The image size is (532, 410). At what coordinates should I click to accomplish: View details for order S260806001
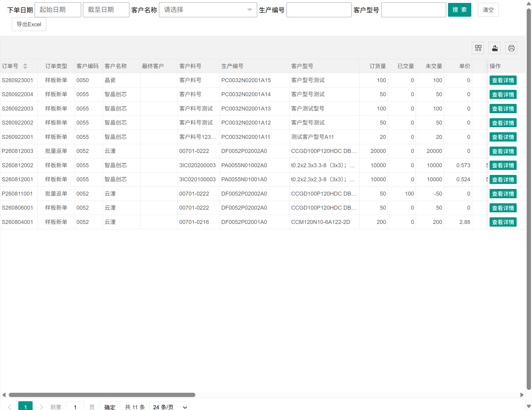tap(503, 208)
